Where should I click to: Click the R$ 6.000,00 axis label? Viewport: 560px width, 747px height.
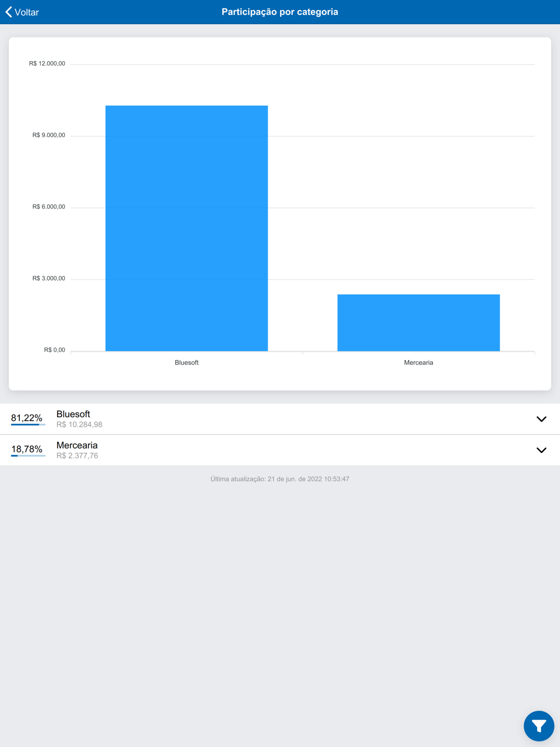[49, 207]
